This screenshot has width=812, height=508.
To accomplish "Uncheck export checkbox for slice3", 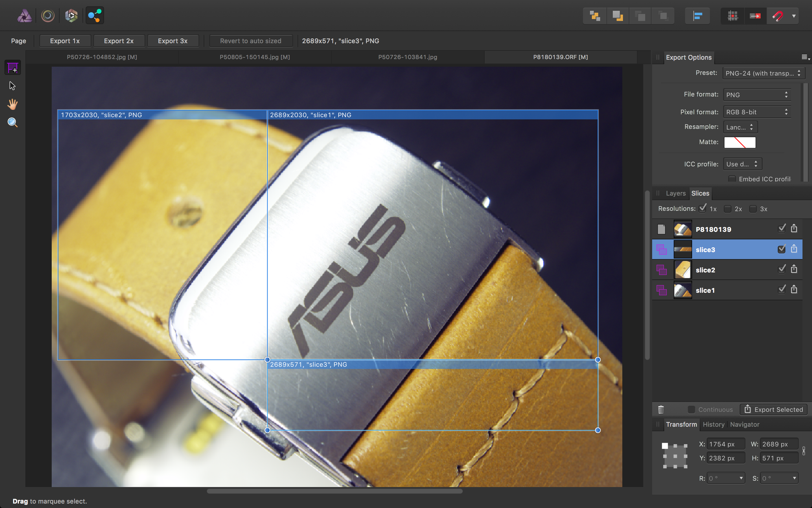I will pos(782,249).
